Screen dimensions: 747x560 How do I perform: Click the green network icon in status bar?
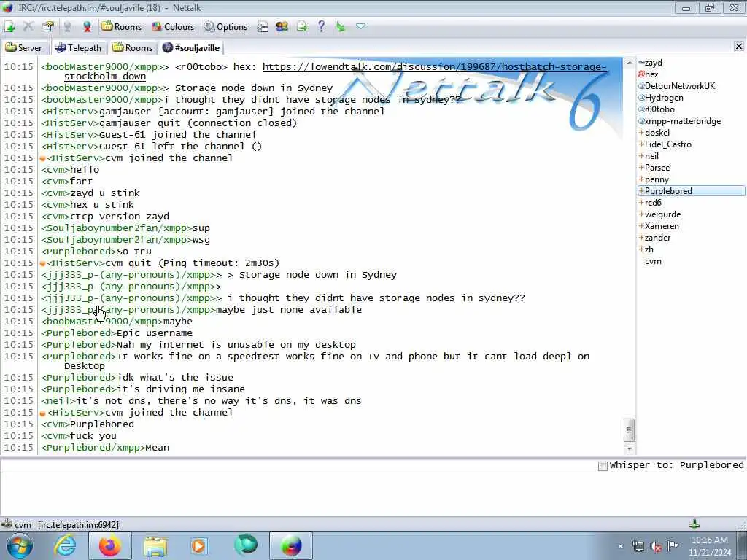point(694,524)
